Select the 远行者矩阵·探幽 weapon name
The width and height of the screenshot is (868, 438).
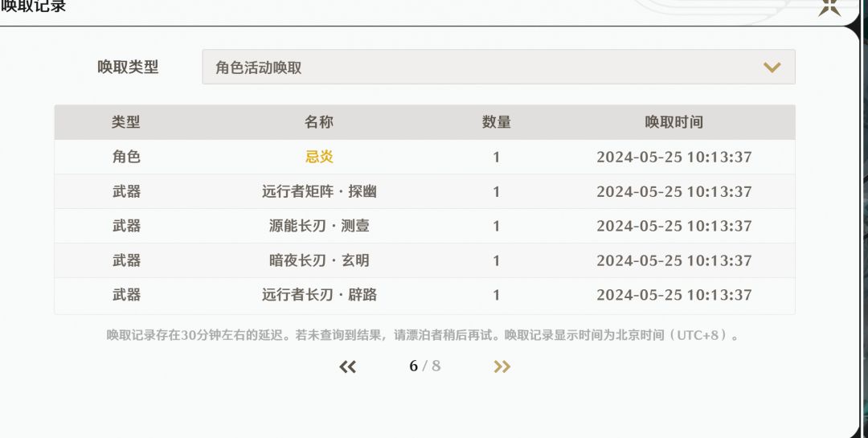tap(319, 191)
